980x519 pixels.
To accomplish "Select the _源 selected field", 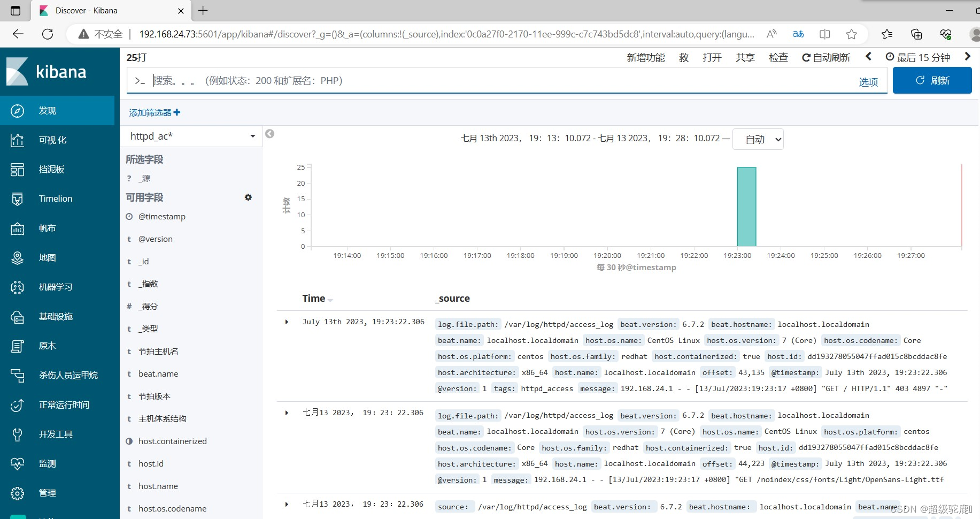I will (x=144, y=179).
